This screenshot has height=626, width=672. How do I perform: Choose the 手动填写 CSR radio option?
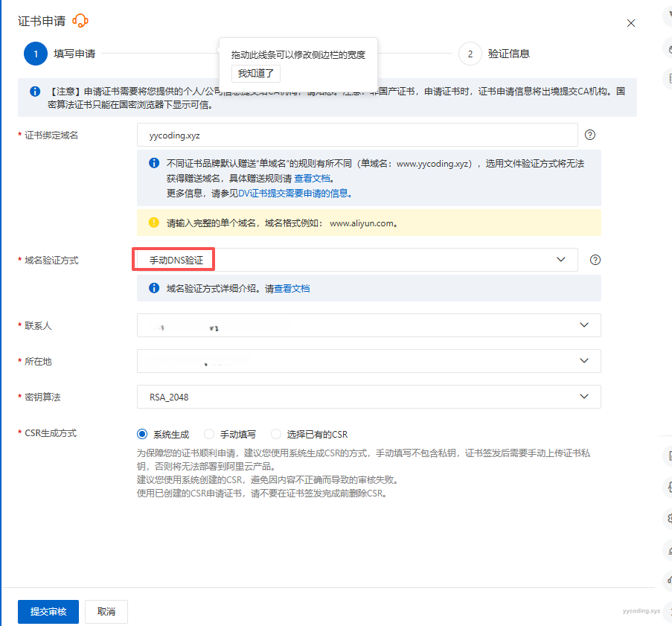(x=209, y=434)
